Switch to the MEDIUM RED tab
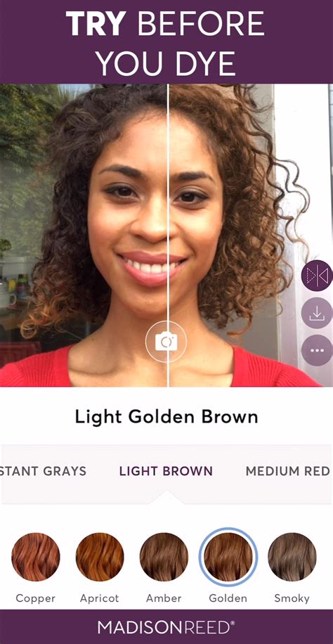 tap(288, 471)
